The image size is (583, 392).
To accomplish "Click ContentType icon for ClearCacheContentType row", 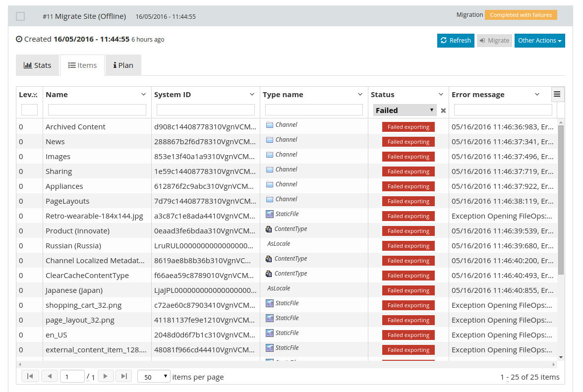I will point(269,274).
